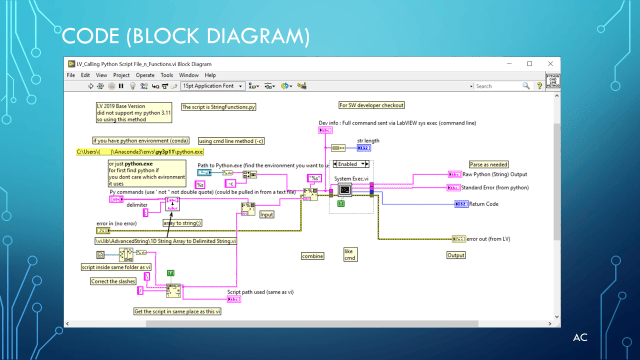Screen dimensions: 640x360
Task: Open the 15pt Application Font dropdown
Action: [212, 86]
